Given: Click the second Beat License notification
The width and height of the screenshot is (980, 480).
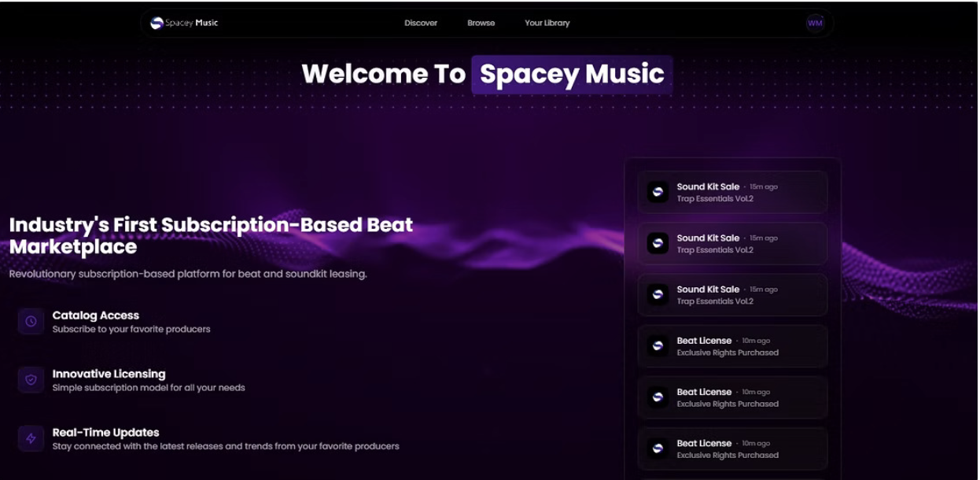Looking at the screenshot, I should point(731,397).
